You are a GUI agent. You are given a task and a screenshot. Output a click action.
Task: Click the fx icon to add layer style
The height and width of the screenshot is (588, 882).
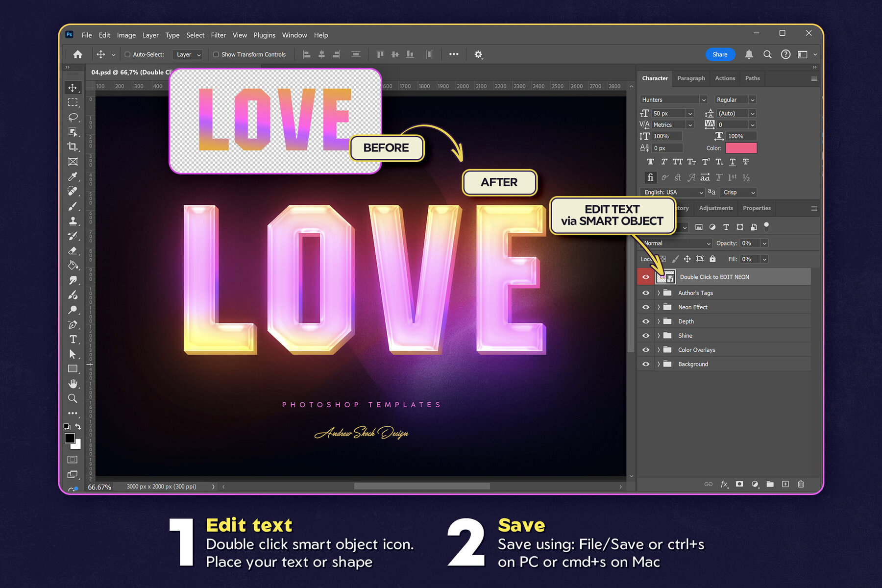tap(724, 484)
